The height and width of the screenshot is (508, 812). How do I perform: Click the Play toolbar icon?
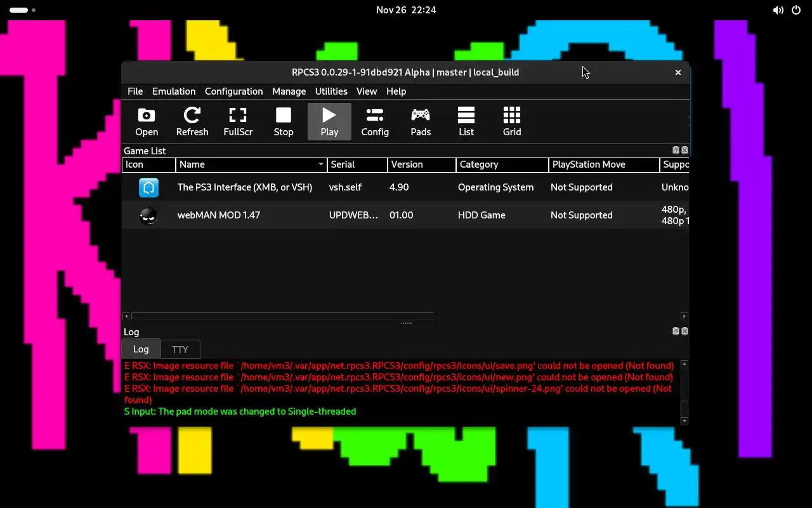(329, 121)
